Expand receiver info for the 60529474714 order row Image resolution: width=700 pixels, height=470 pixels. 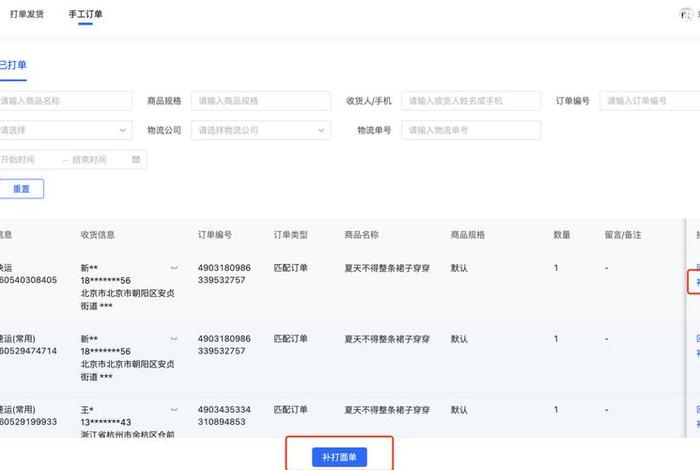pos(174,339)
